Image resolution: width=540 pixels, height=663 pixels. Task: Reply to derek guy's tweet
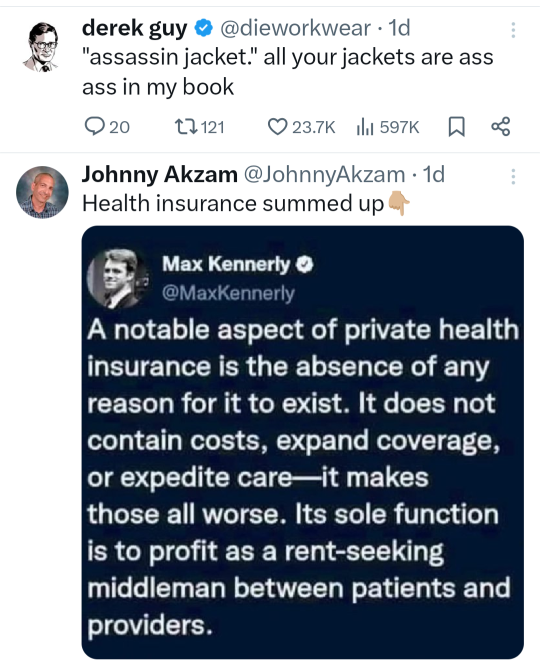pyautogui.click(x=107, y=127)
